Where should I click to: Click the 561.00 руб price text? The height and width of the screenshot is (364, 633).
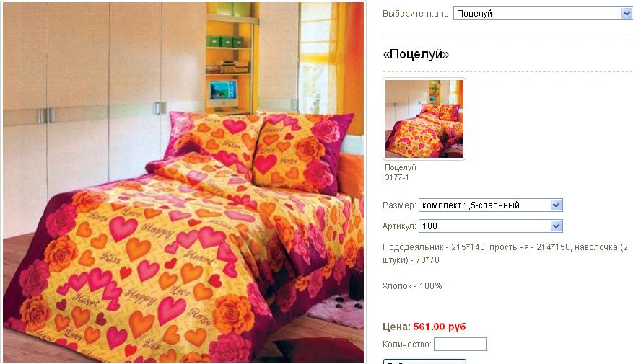tap(440, 327)
